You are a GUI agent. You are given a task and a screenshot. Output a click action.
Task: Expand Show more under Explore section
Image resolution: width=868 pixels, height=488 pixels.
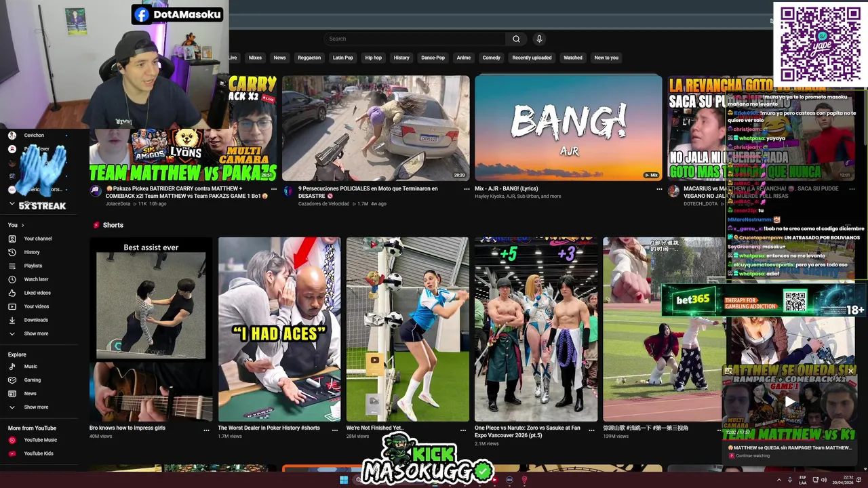point(36,407)
